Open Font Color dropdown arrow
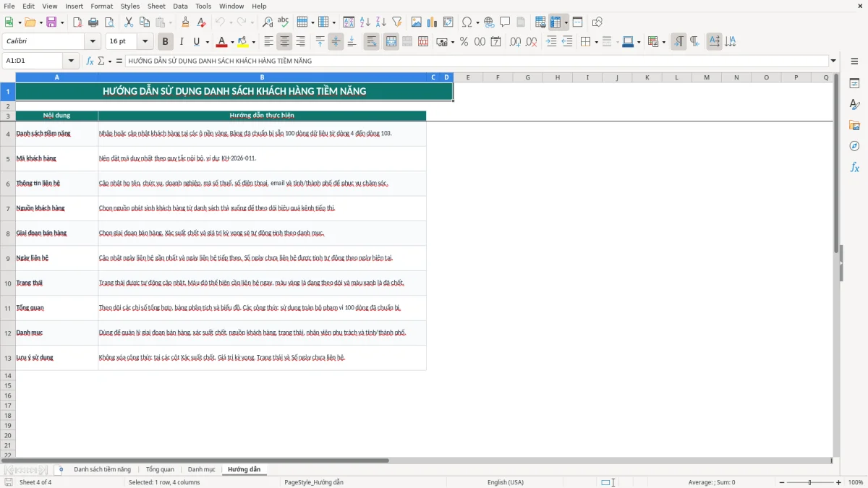868x488 pixels. click(x=232, y=42)
